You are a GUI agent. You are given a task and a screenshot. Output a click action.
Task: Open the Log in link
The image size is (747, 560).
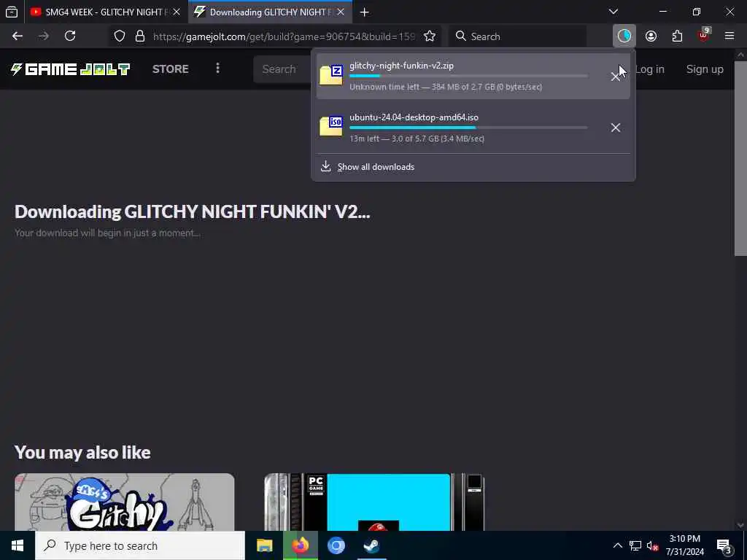click(650, 69)
